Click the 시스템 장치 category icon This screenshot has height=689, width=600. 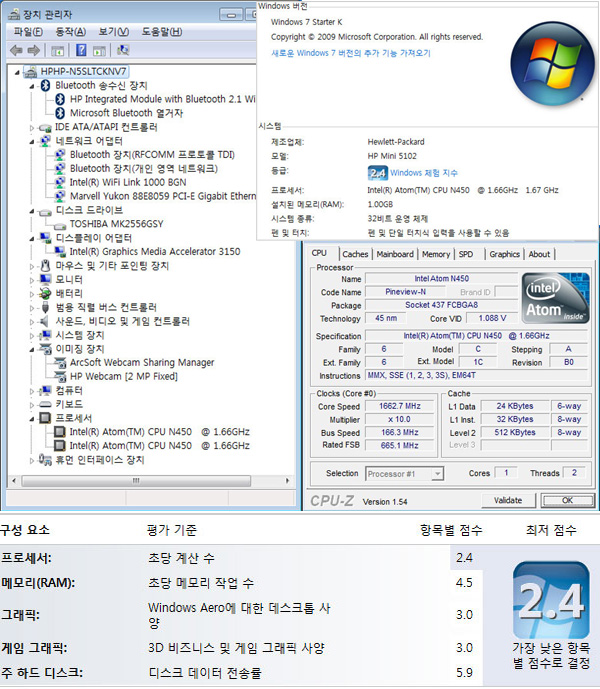point(45,335)
